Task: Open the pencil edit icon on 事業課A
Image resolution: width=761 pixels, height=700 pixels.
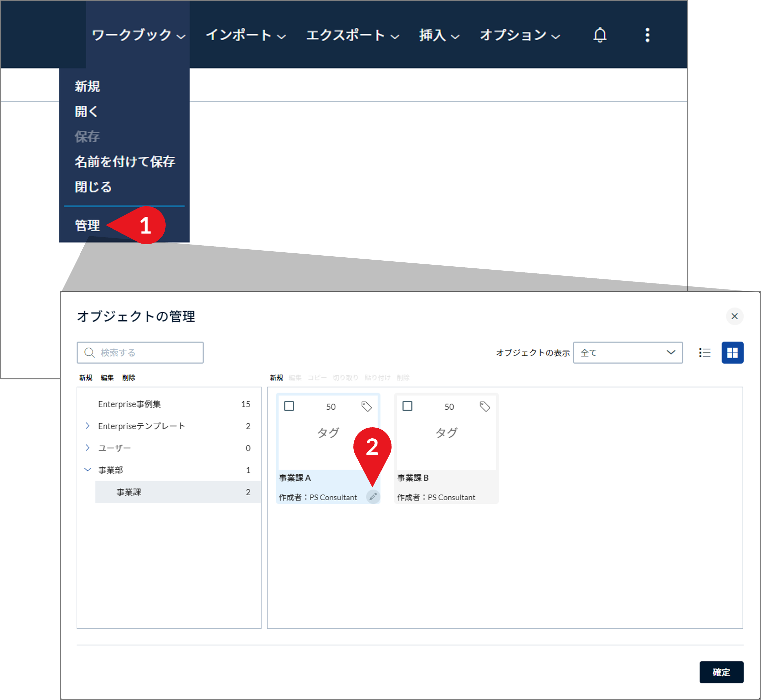Action: point(373,497)
